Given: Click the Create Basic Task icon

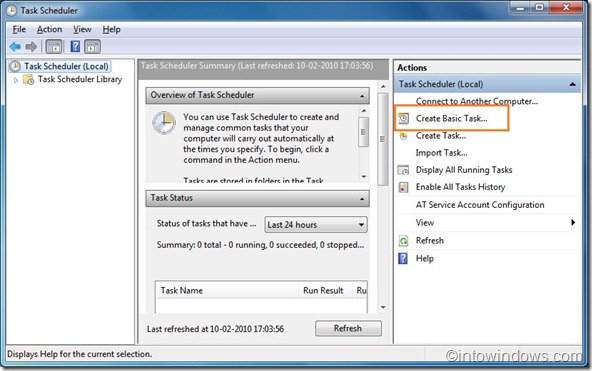Looking at the screenshot, I should [x=403, y=119].
